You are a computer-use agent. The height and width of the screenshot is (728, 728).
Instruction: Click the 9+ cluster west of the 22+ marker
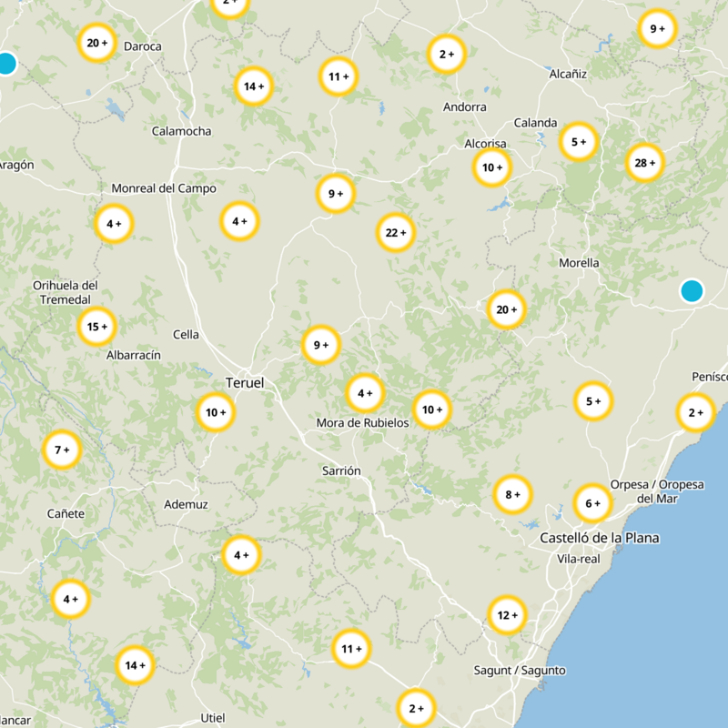pyautogui.click(x=335, y=194)
